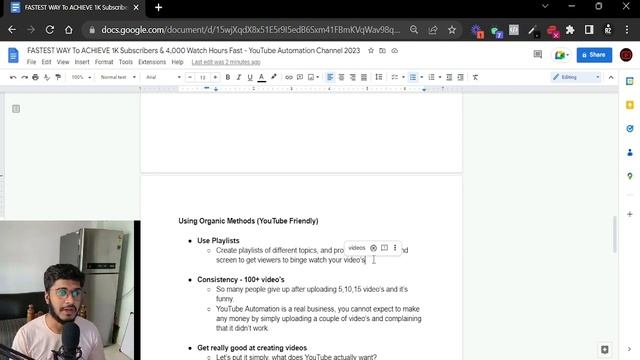Open Calendar in the side panel
640x360 pixels.
click(630, 81)
